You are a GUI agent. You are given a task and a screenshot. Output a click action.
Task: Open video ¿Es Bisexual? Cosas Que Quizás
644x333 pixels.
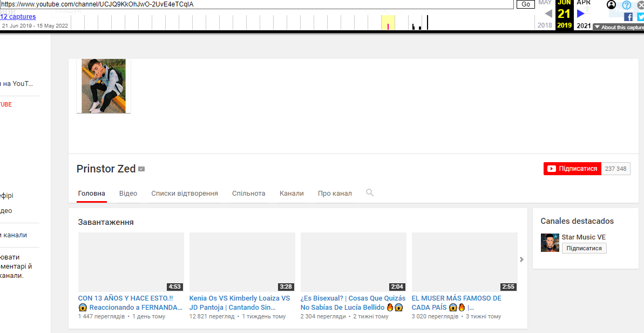pyautogui.click(x=353, y=303)
